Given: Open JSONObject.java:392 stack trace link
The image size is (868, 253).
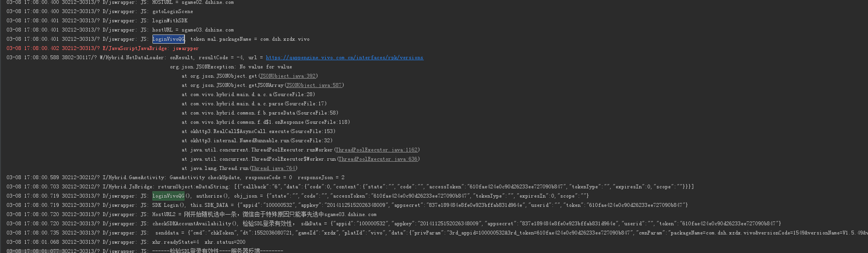Looking at the screenshot, I should pyautogui.click(x=287, y=76).
